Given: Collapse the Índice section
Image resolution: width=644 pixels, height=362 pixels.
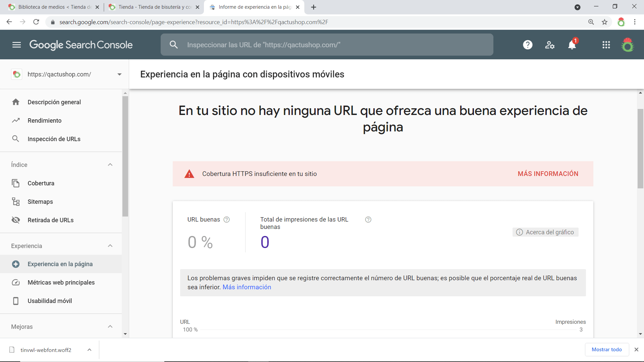Looking at the screenshot, I should 110,165.
